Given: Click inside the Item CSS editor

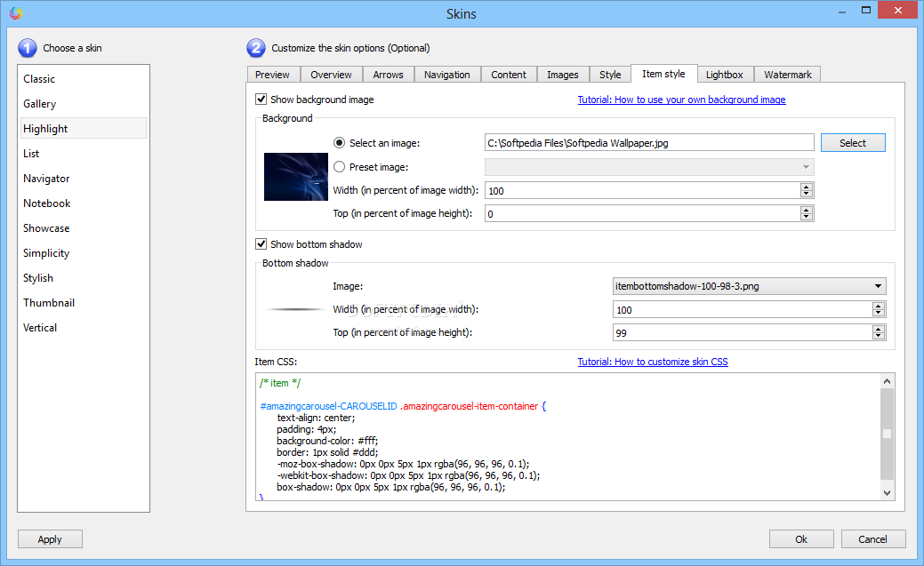Looking at the screenshot, I should click(568, 436).
